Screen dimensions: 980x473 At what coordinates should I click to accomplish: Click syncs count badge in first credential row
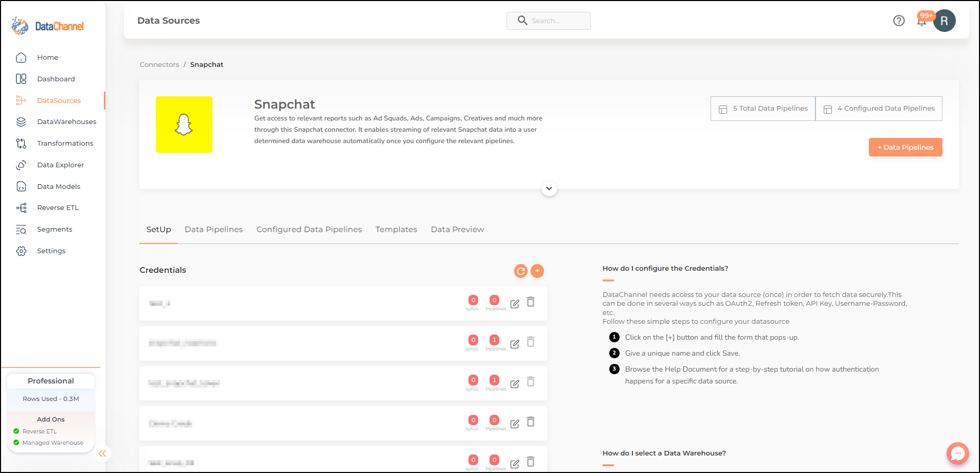(x=473, y=300)
